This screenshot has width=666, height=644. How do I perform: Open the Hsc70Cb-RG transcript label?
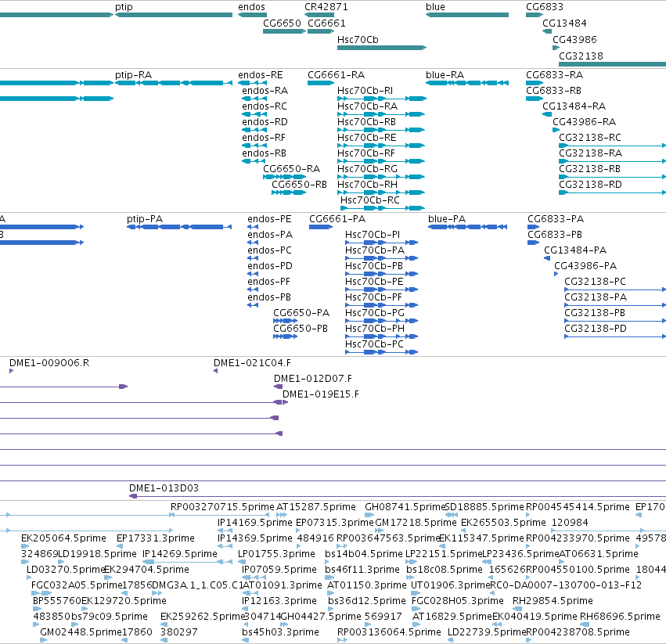pyautogui.click(x=367, y=169)
